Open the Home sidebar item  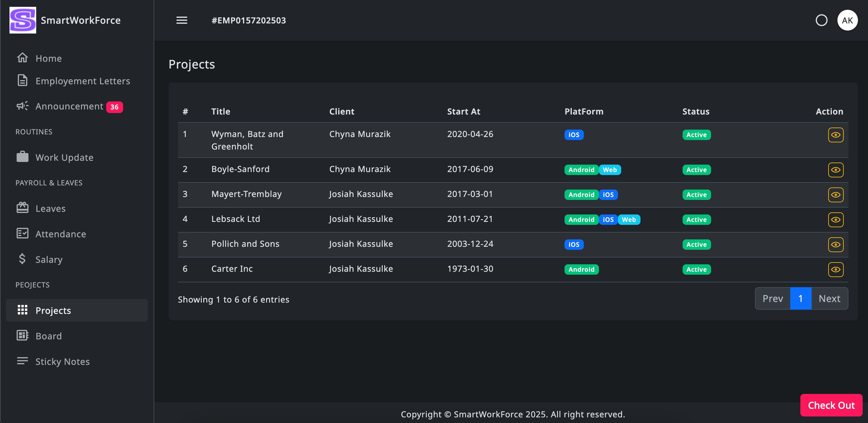pos(49,58)
